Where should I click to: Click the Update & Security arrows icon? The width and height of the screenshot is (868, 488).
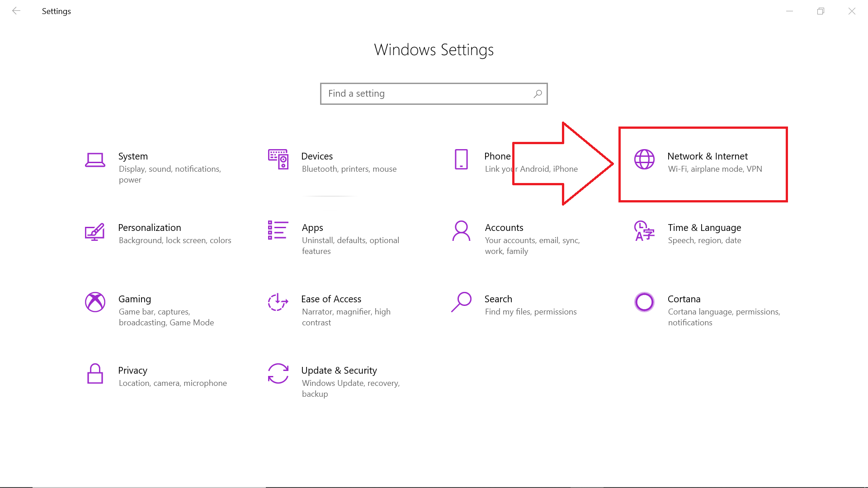tap(278, 374)
